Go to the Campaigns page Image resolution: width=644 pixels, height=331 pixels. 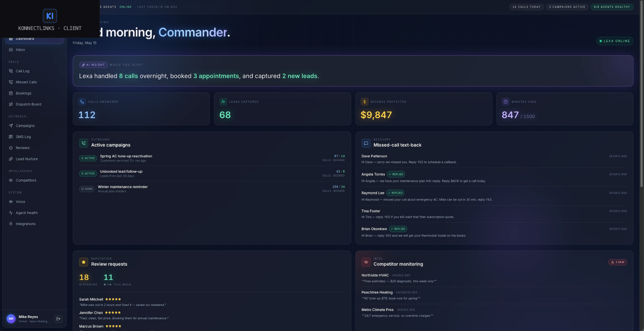[x=34, y=126]
